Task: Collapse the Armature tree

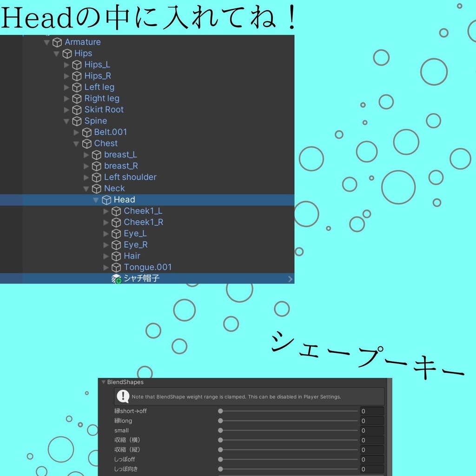Action: (x=46, y=42)
